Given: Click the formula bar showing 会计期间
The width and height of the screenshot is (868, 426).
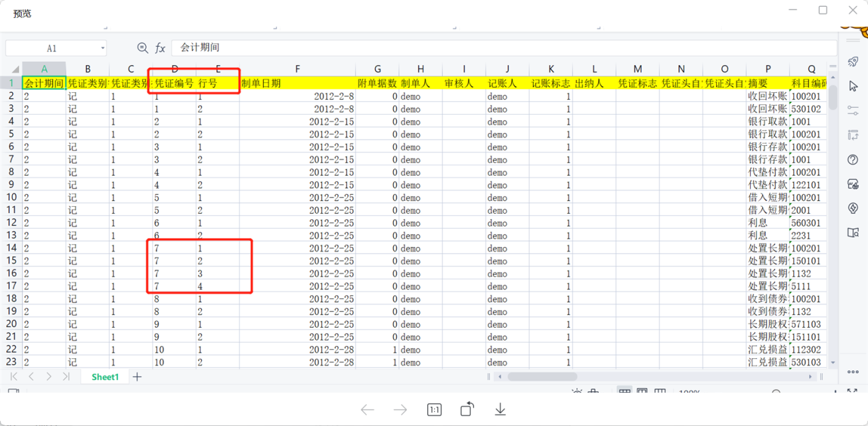Looking at the screenshot, I should 504,48.
